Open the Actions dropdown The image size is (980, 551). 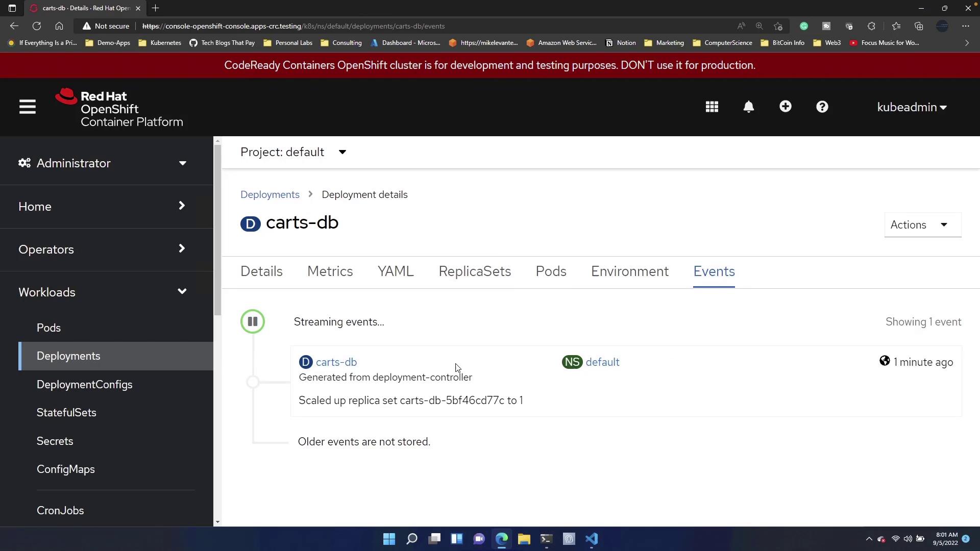tap(922, 225)
